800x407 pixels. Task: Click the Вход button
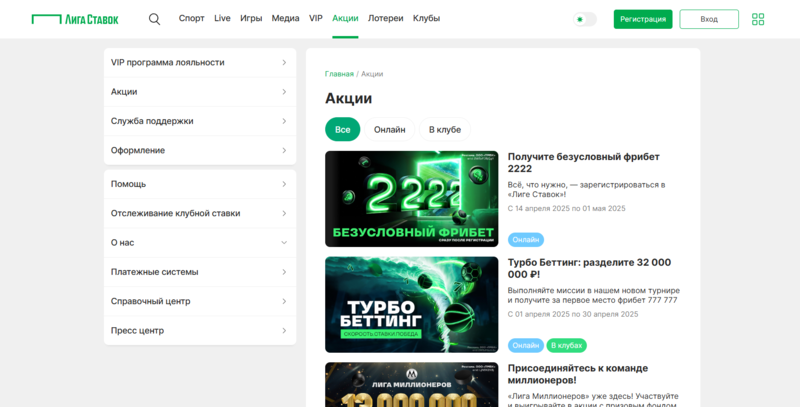coord(709,19)
